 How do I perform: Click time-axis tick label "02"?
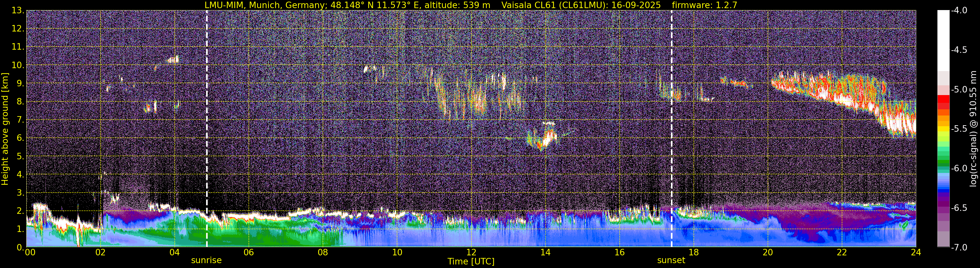click(x=100, y=252)
